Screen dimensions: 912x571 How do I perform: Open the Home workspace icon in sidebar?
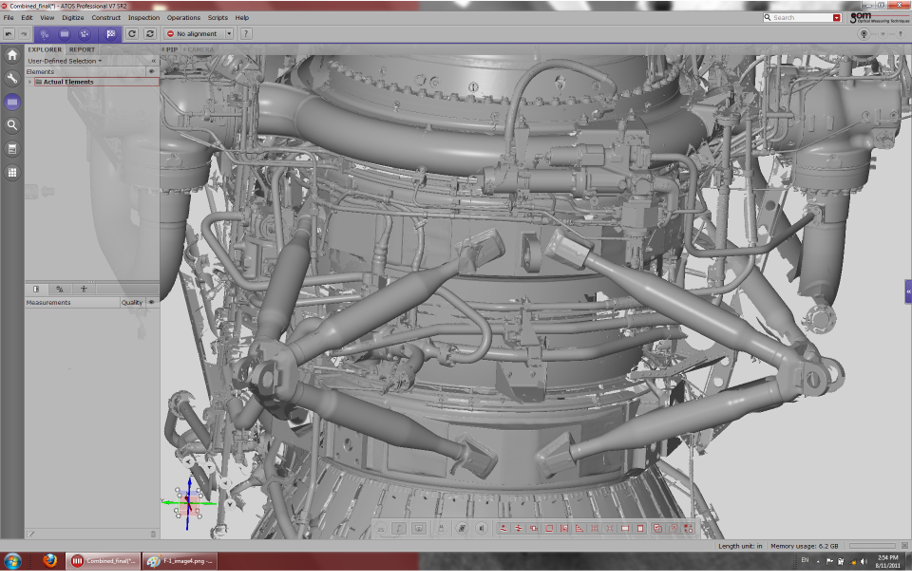click(12, 56)
